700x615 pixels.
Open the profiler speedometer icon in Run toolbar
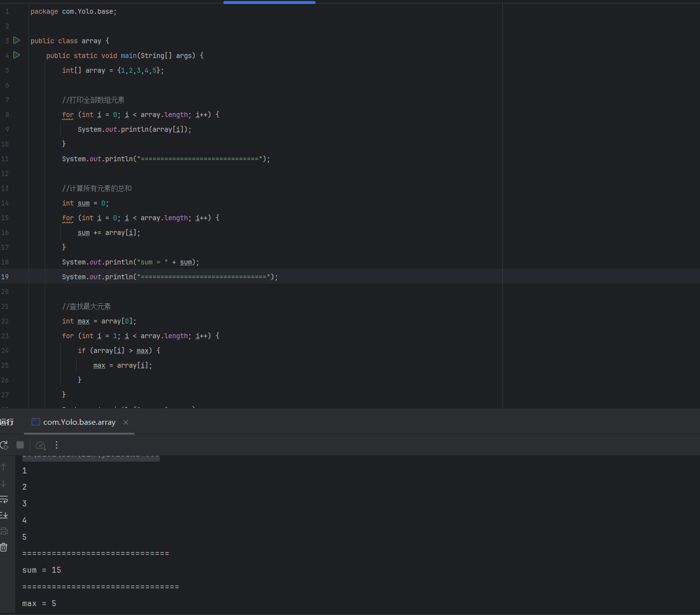pos(41,445)
